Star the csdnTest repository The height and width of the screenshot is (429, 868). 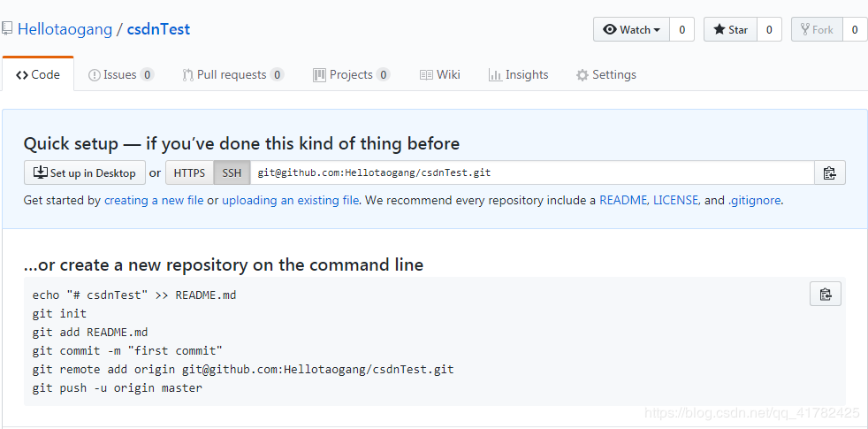pyautogui.click(x=730, y=29)
